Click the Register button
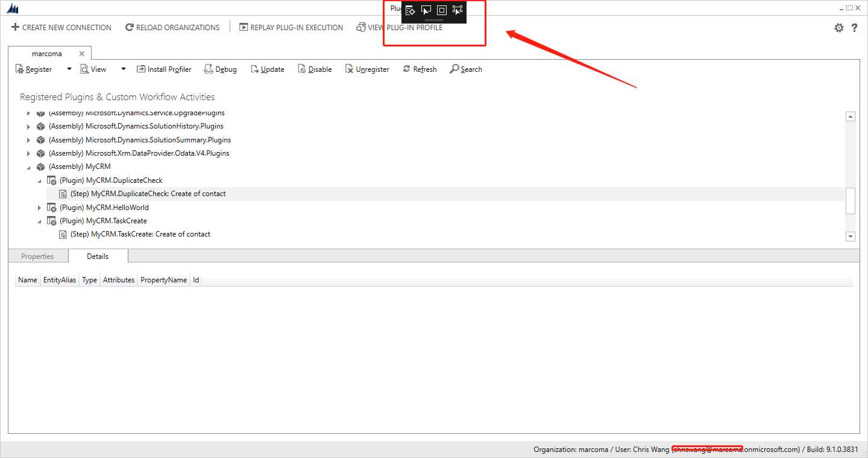The height and width of the screenshot is (458, 868). 34,69
